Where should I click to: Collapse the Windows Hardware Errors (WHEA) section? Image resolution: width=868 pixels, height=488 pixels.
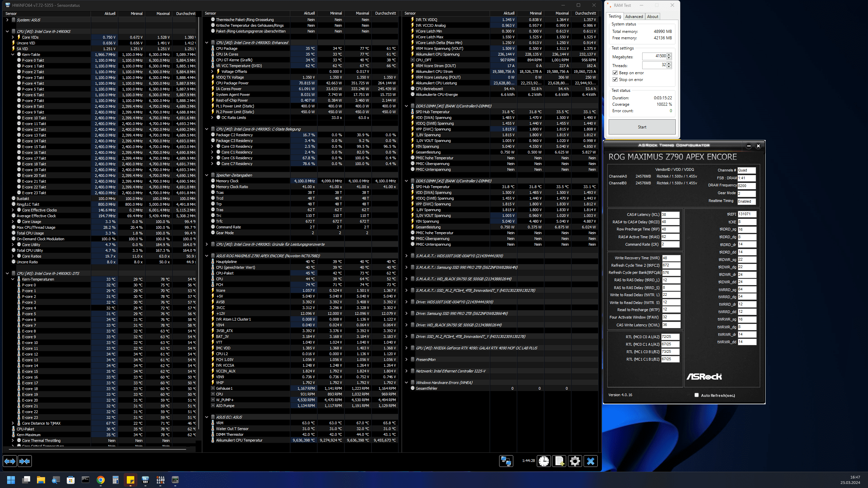tap(407, 383)
